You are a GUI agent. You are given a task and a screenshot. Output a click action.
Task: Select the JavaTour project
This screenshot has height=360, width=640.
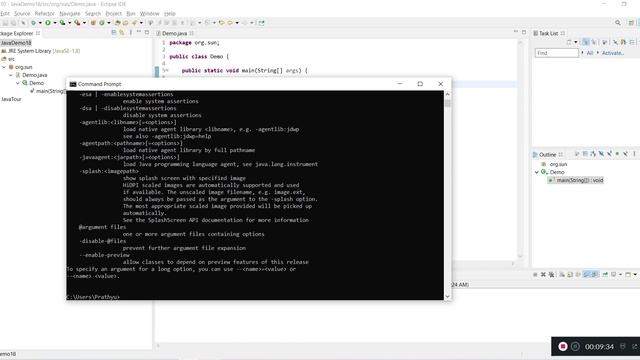point(11,99)
